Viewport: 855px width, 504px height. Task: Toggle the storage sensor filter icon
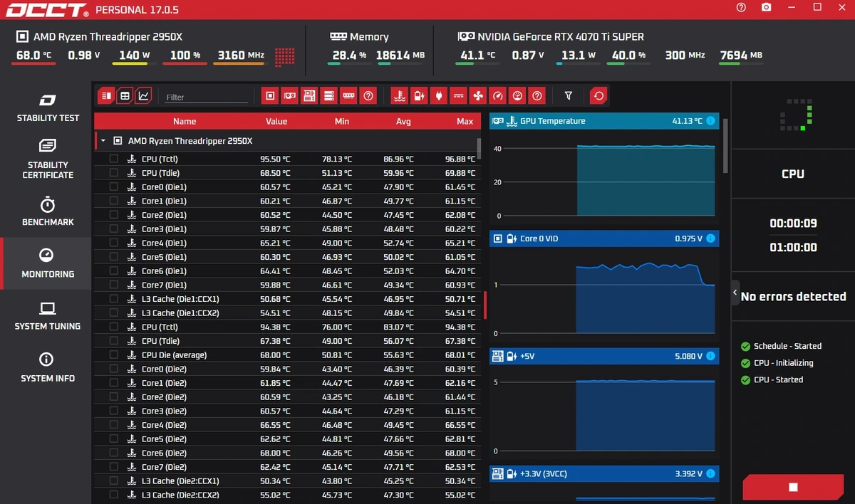pyautogui.click(x=328, y=95)
